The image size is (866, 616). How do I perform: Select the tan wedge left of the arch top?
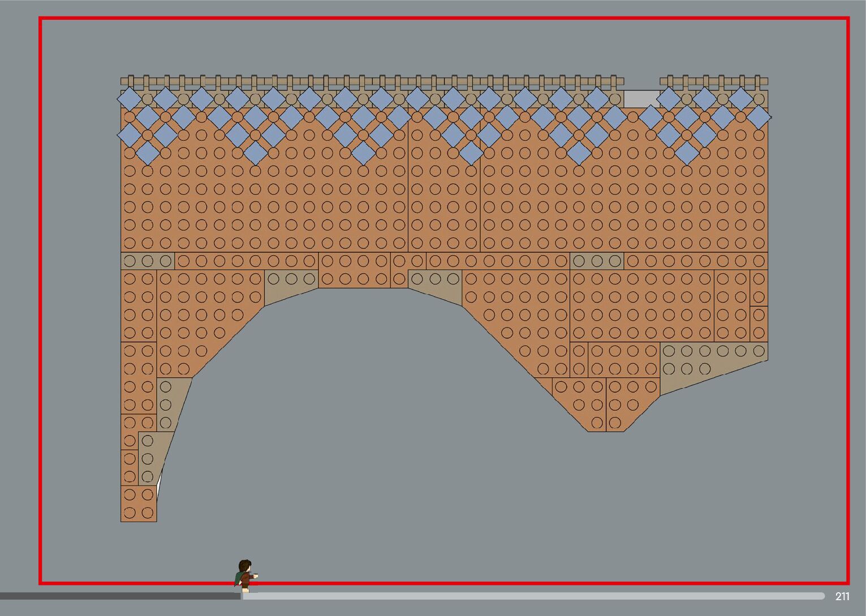coord(290,286)
